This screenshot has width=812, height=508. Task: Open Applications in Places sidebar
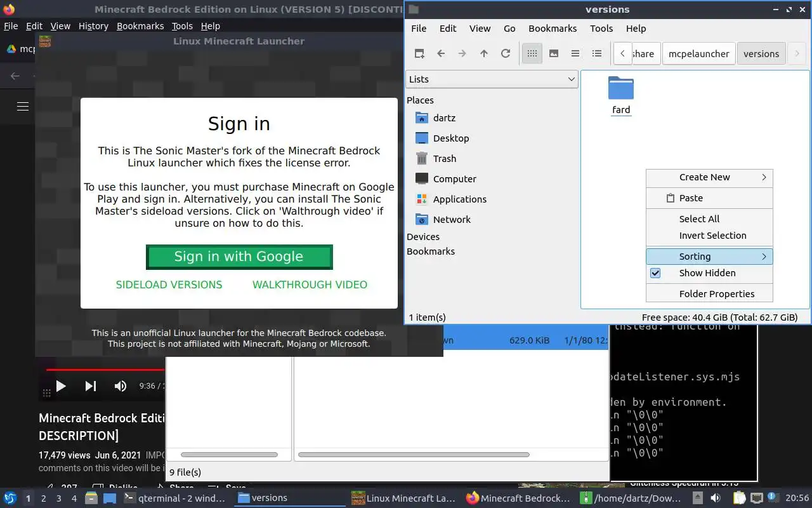(x=450, y=199)
